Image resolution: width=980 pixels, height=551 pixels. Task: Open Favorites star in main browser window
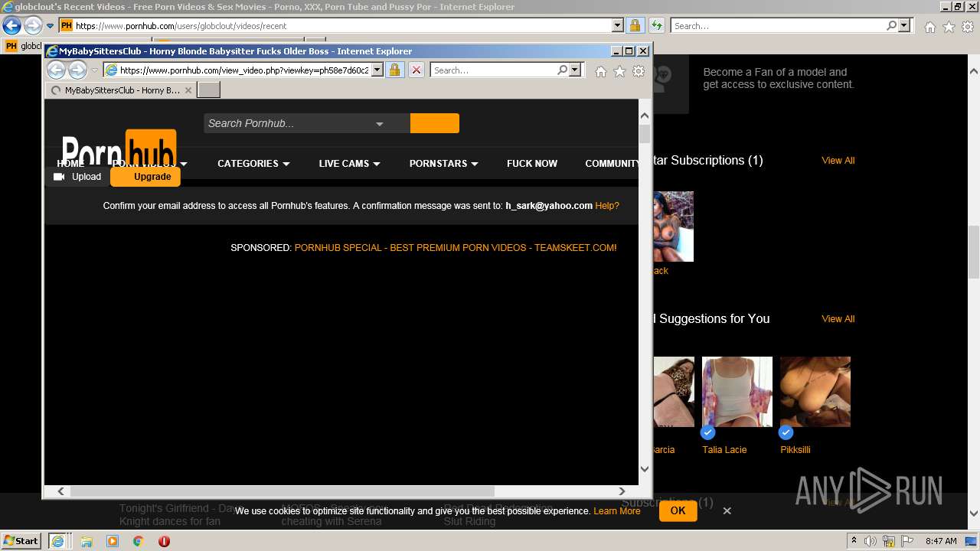pos(949,27)
